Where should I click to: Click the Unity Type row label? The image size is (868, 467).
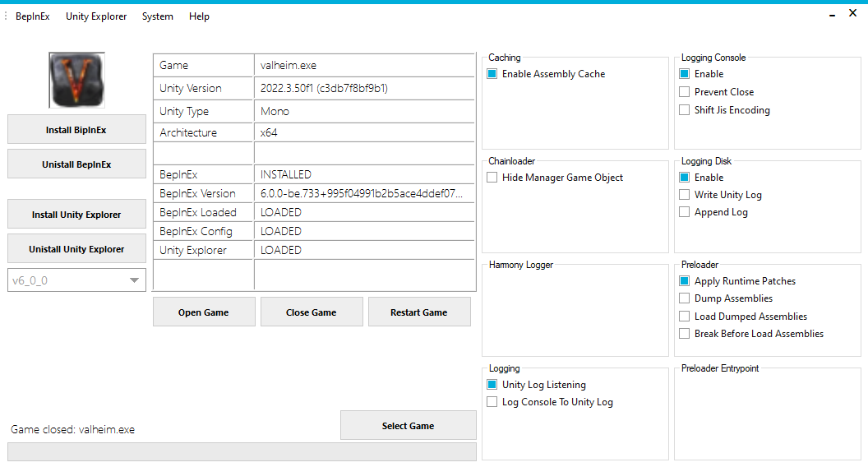[x=184, y=111]
